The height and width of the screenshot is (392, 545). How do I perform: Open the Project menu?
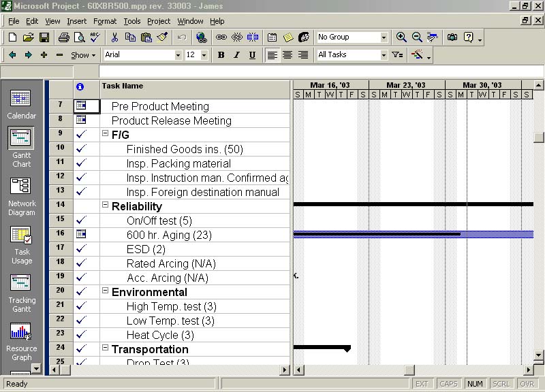pyautogui.click(x=159, y=21)
